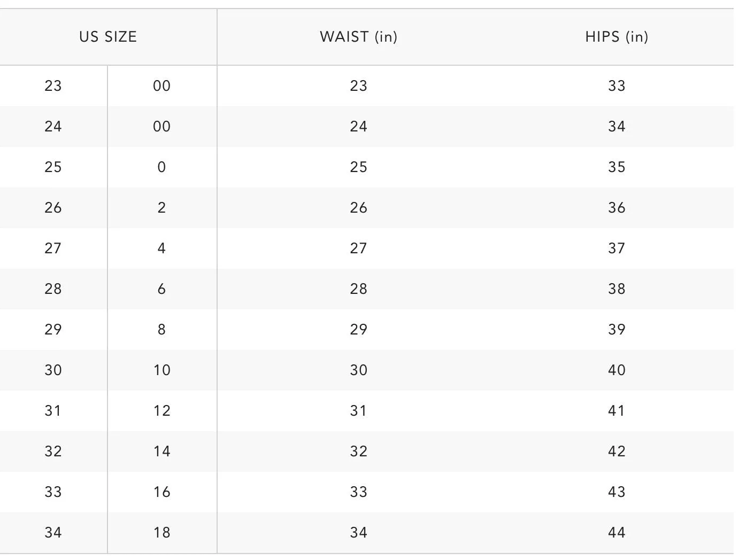Screen dimensions: 739x560
Task: Click the hips value 36 cell
Action: [x=617, y=208]
